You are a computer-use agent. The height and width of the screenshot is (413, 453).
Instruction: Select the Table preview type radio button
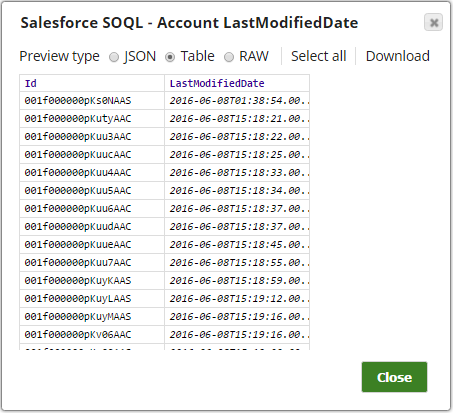(170, 57)
